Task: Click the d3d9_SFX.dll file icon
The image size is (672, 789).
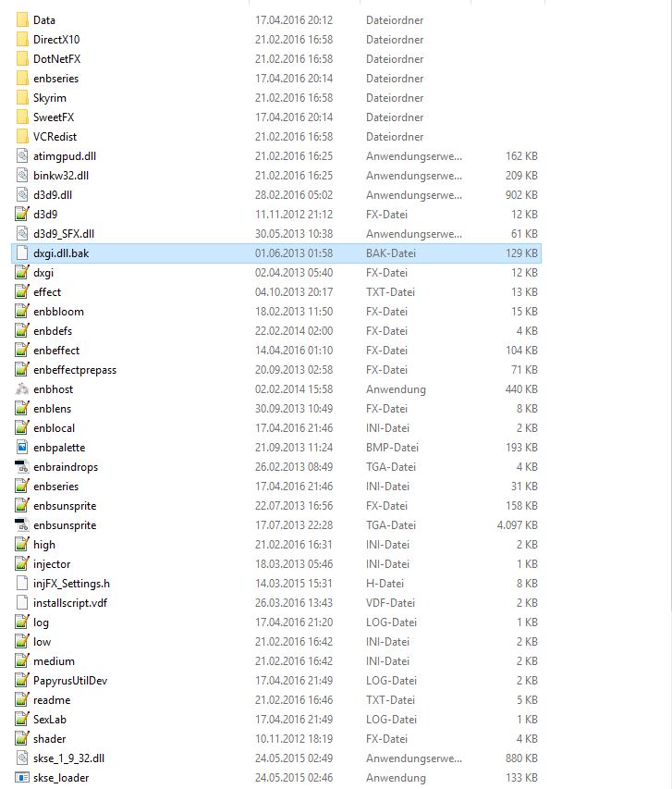Action: click(22, 233)
